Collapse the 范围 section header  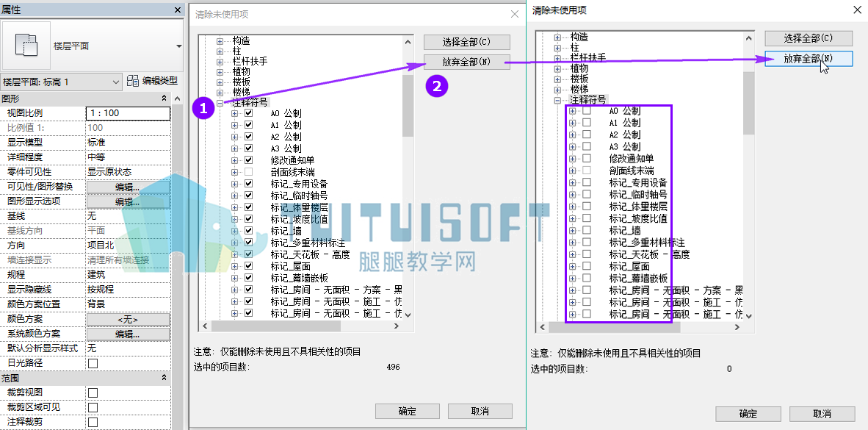(x=164, y=378)
